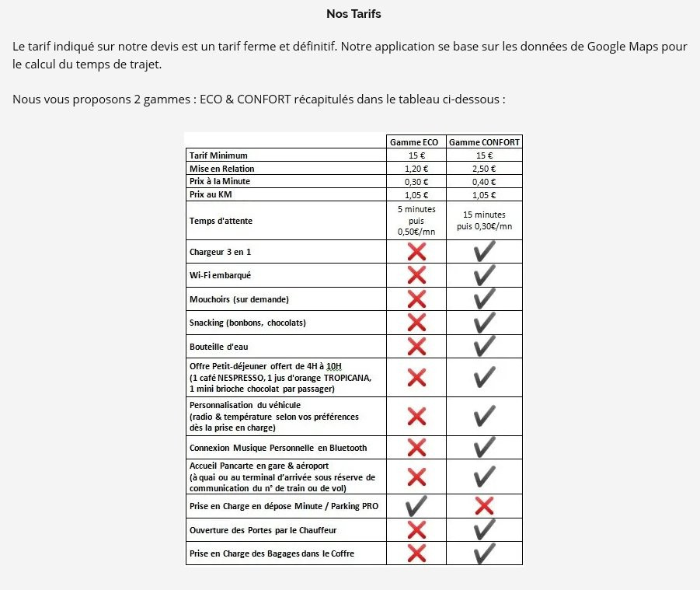Click the ECO red cross for Bouteille d'eau
This screenshot has height=590, width=700.
click(416, 346)
